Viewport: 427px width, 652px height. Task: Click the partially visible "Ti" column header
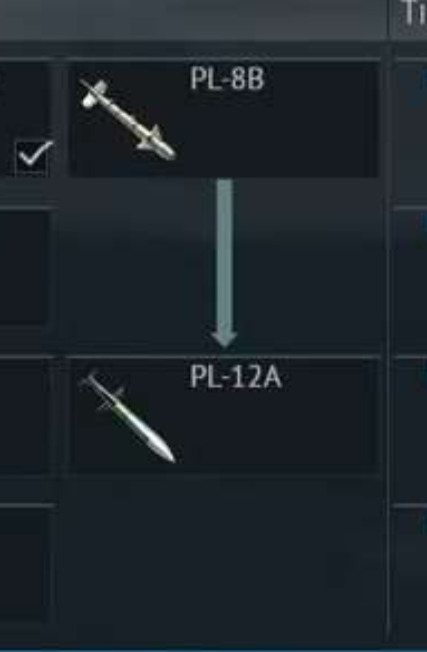click(409, 17)
